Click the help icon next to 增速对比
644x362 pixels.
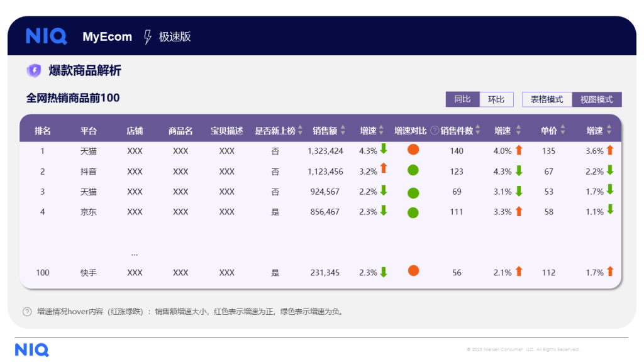pos(434,131)
